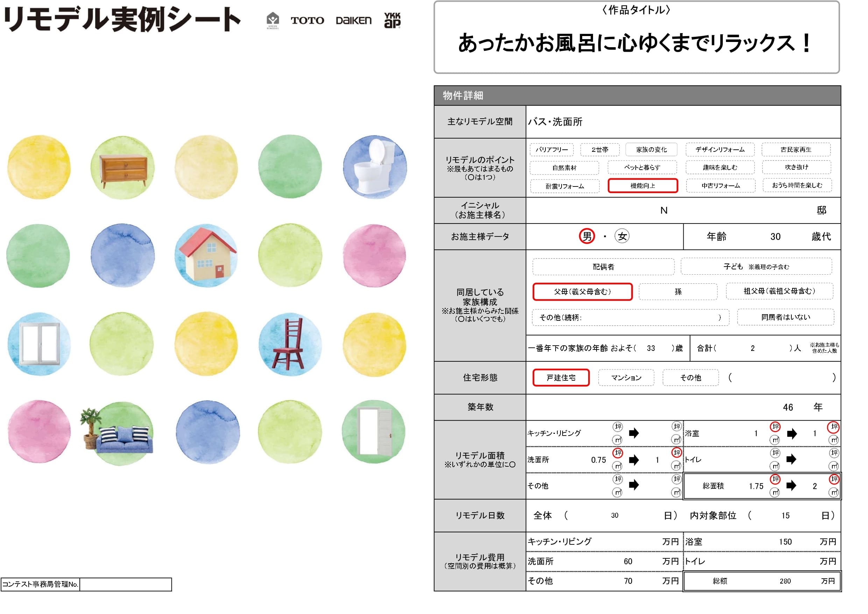Click the toilet icon circle
The height and width of the screenshot is (614, 868).
coord(375,167)
